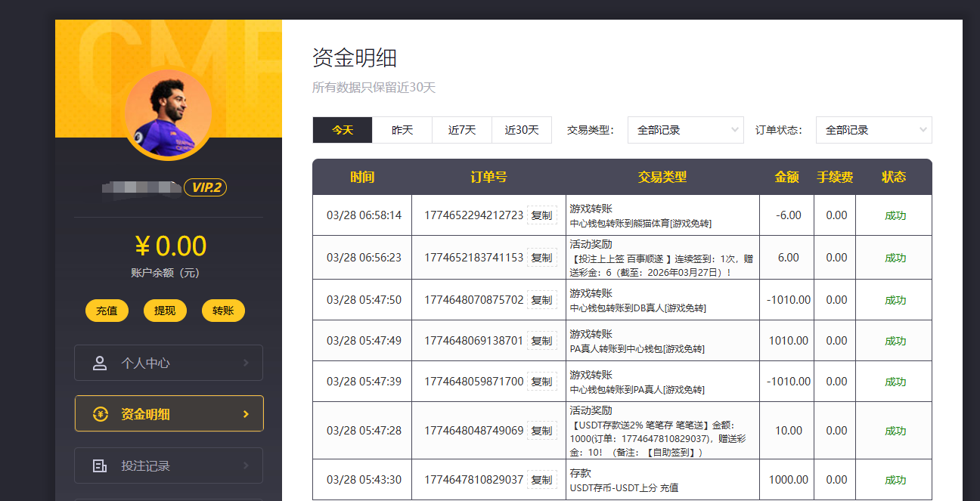Copy order number 1774648070875702
Viewport: 980px width, 501px height.
tap(541, 300)
